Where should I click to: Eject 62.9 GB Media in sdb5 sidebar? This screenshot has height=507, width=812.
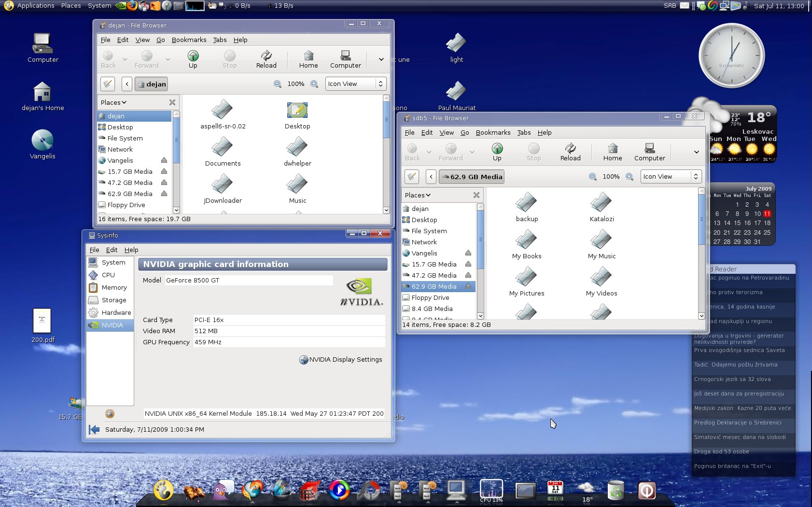(x=468, y=286)
